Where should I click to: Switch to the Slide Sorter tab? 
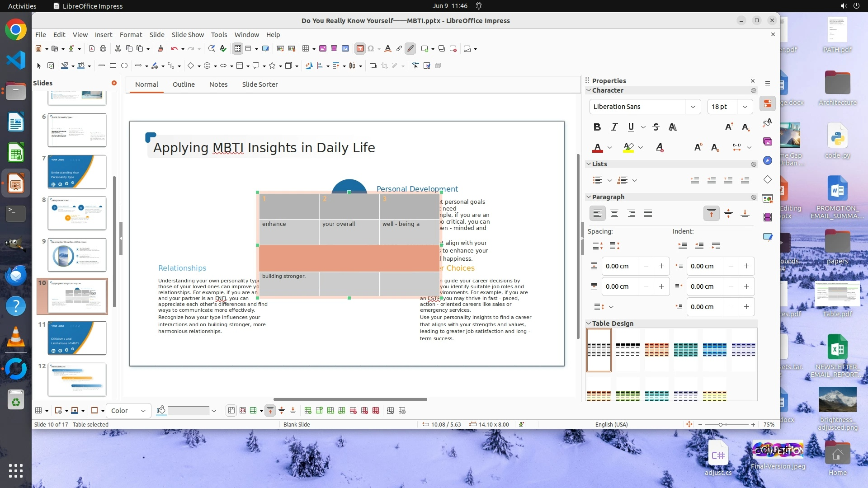coord(259,84)
